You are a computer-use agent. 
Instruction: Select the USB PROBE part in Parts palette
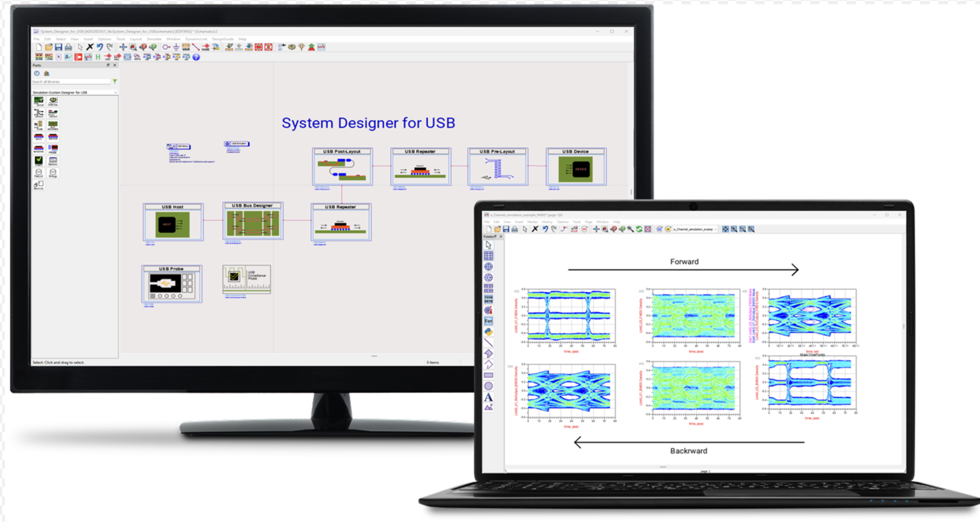[53, 149]
